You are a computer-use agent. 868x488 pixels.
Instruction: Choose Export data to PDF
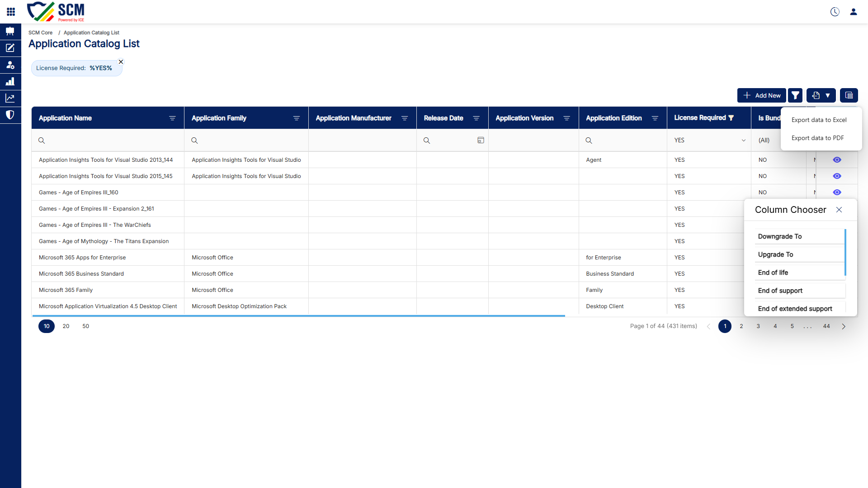tap(817, 138)
